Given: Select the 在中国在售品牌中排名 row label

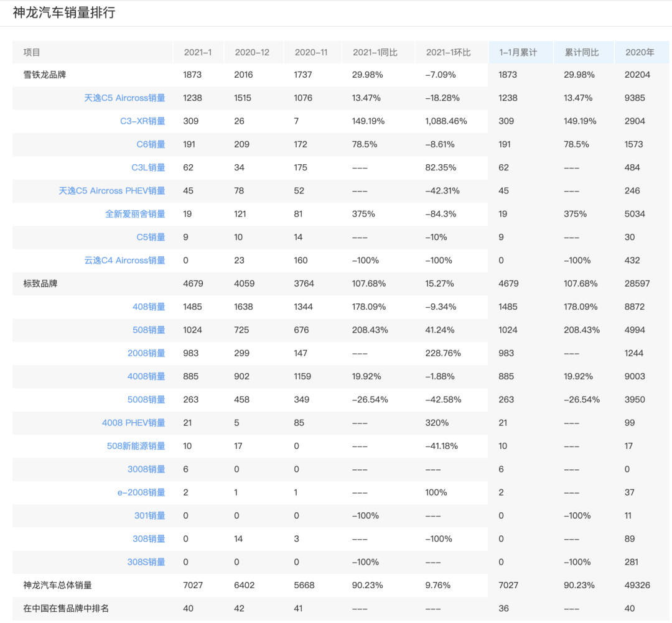Looking at the screenshot, I should point(66,608).
